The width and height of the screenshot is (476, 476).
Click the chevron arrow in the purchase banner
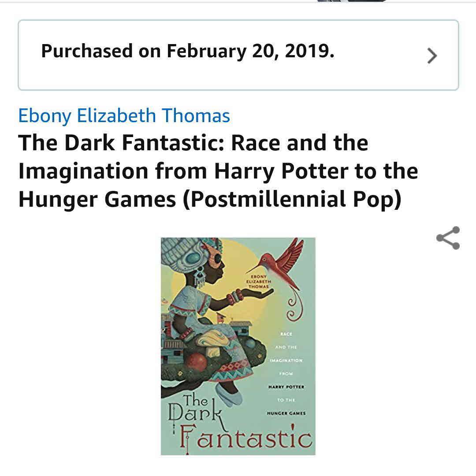432,56
